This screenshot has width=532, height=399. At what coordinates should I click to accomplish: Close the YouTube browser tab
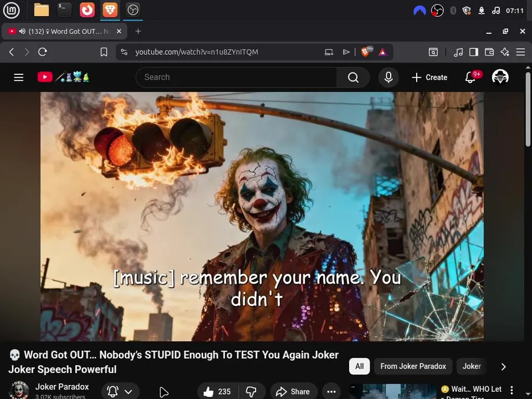pyautogui.click(x=119, y=31)
